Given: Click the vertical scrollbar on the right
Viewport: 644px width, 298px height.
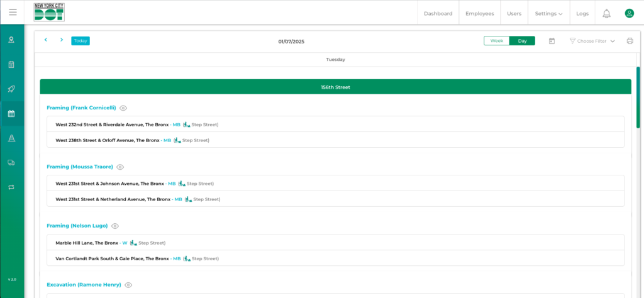Looking at the screenshot, I should tap(638, 88).
